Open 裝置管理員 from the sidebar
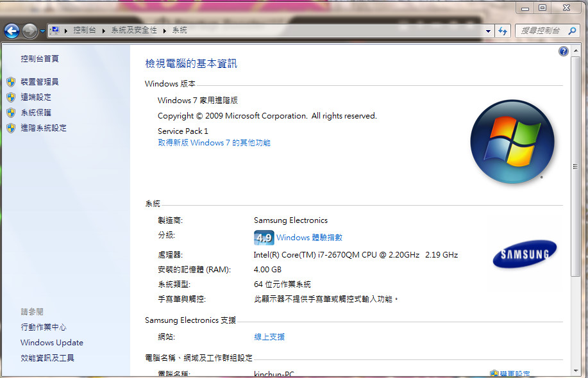The image size is (588, 378). pyautogui.click(x=40, y=81)
